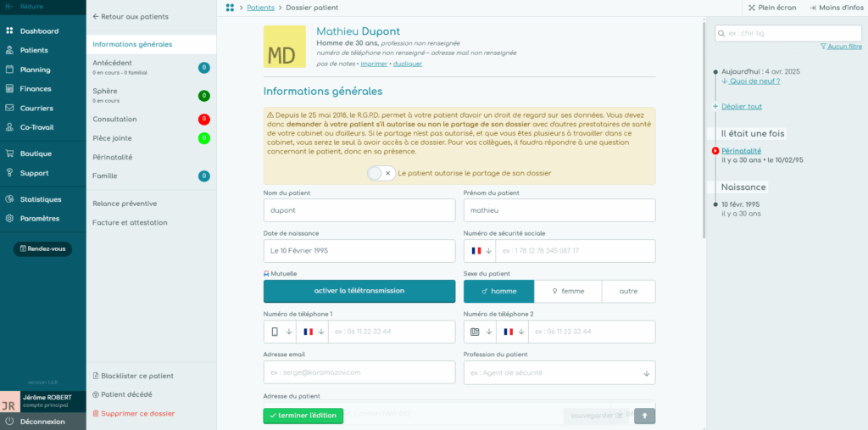Click the Adresse email input field

pyautogui.click(x=359, y=372)
